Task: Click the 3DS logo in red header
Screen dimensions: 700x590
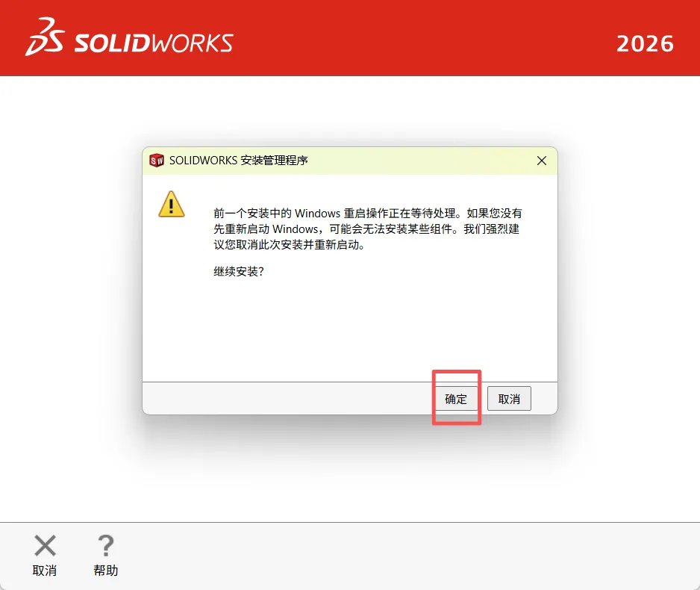Action: (x=45, y=37)
